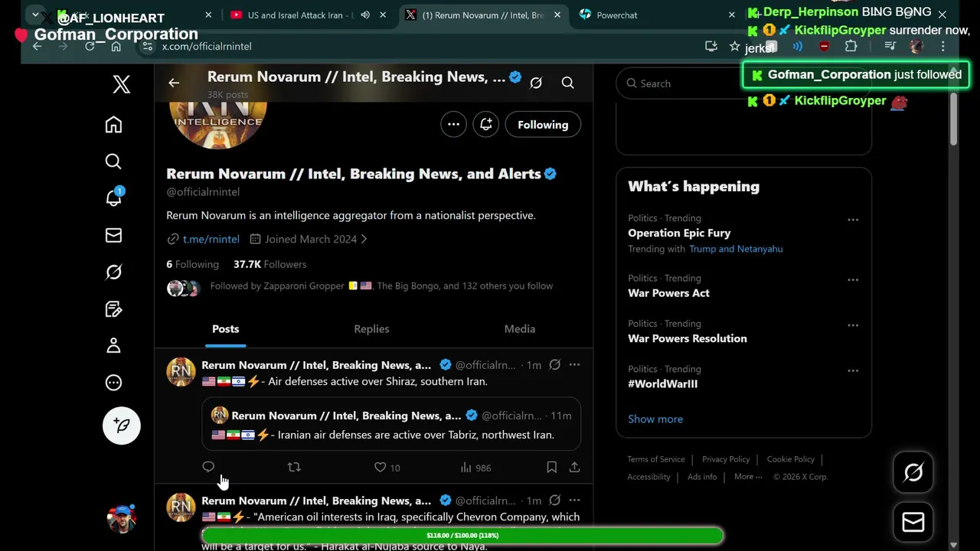
Task: Open options for Operation Epic Fury trend
Action: click(853, 220)
